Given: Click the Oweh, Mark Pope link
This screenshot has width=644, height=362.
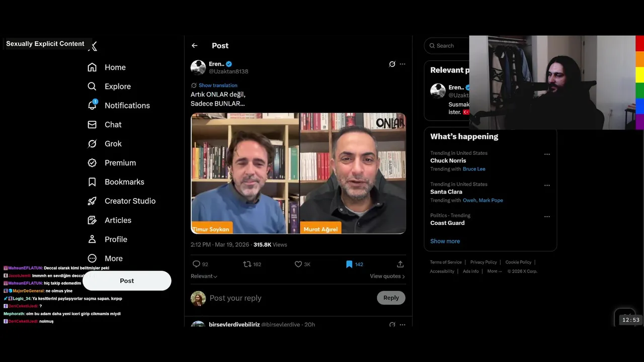Looking at the screenshot, I should point(483,200).
